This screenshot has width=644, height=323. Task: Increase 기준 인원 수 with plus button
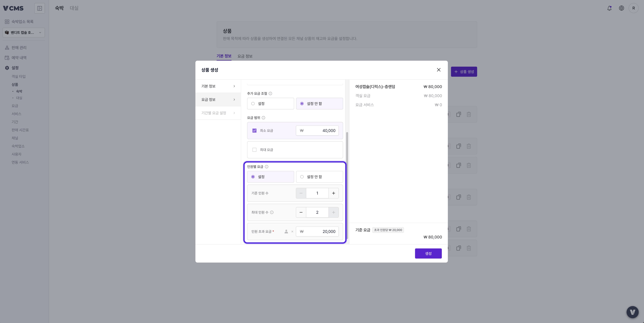[x=333, y=193]
